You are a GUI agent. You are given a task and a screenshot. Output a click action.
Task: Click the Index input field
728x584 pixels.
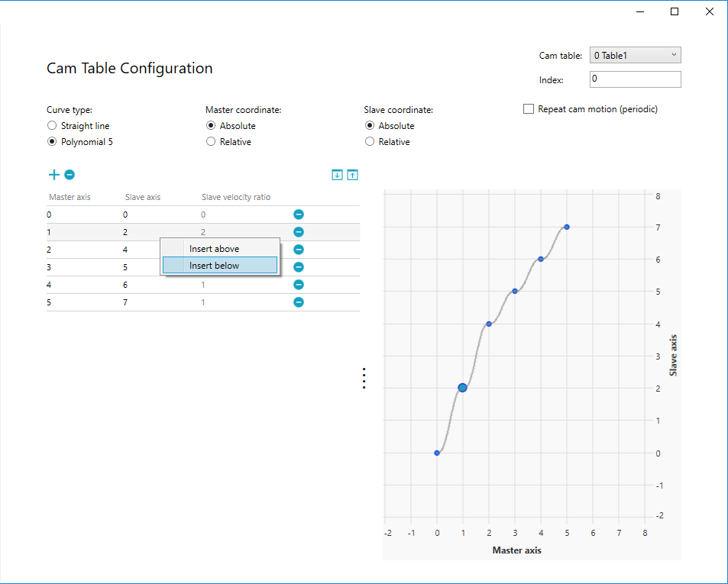coord(635,79)
